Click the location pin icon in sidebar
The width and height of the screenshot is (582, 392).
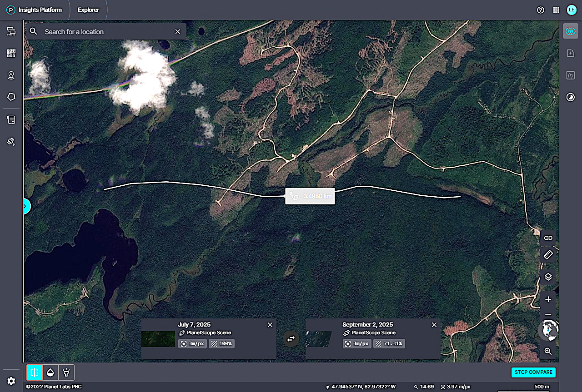click(x=11, y=75)
